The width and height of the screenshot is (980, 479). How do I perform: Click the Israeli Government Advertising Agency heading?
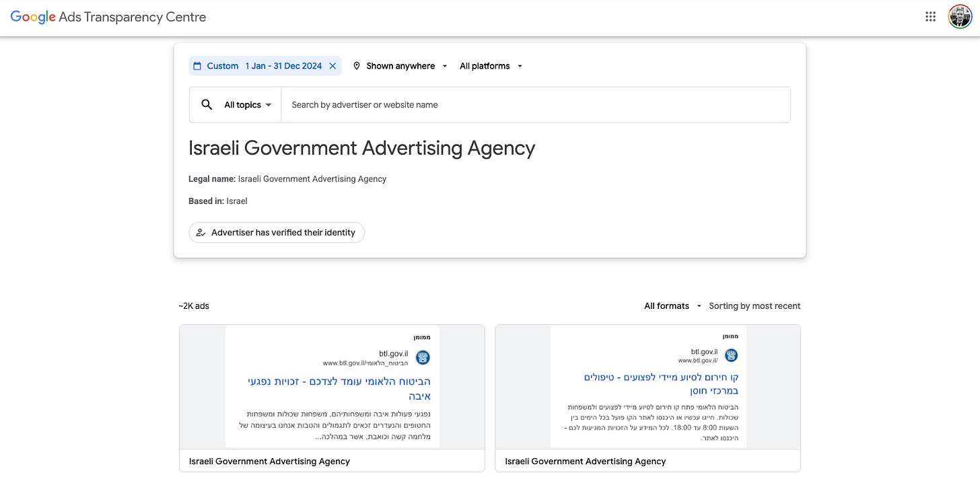click(362, 149)
